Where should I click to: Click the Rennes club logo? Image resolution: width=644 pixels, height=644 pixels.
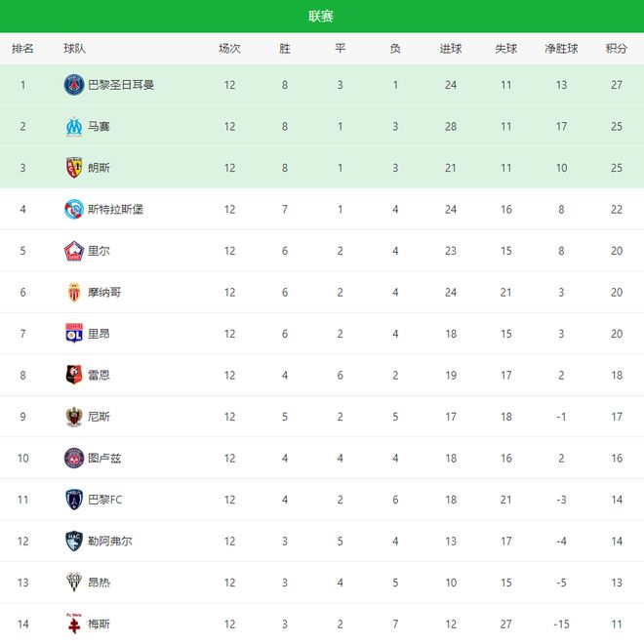[74, 375]
